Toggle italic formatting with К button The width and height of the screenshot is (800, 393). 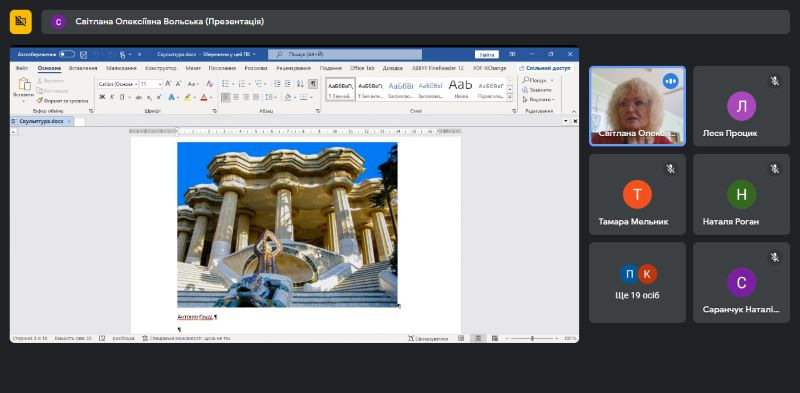pyautogui.click(x=112, y=97)
